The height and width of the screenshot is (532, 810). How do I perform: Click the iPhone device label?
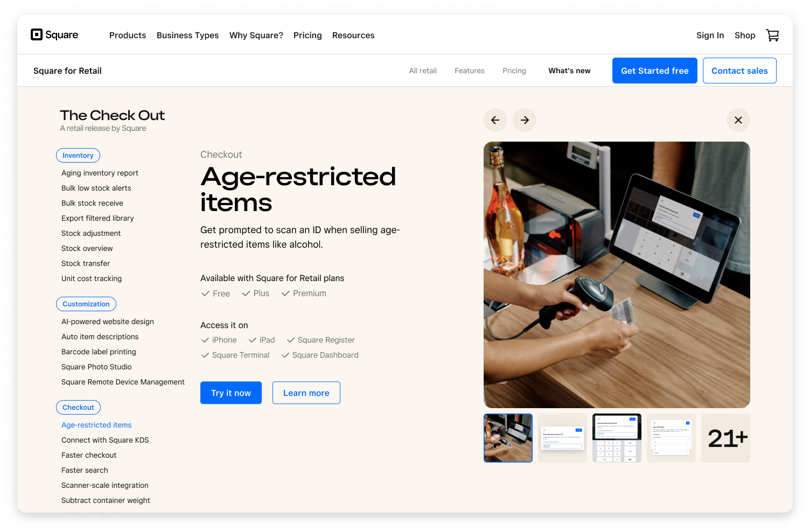point(225,340)
